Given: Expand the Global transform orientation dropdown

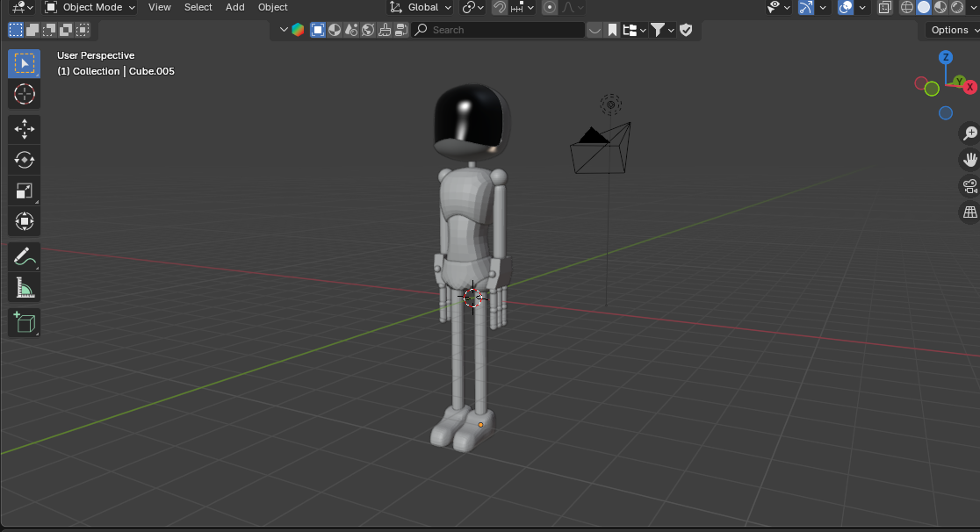Looking at the screenshot, I should [422, 7].
